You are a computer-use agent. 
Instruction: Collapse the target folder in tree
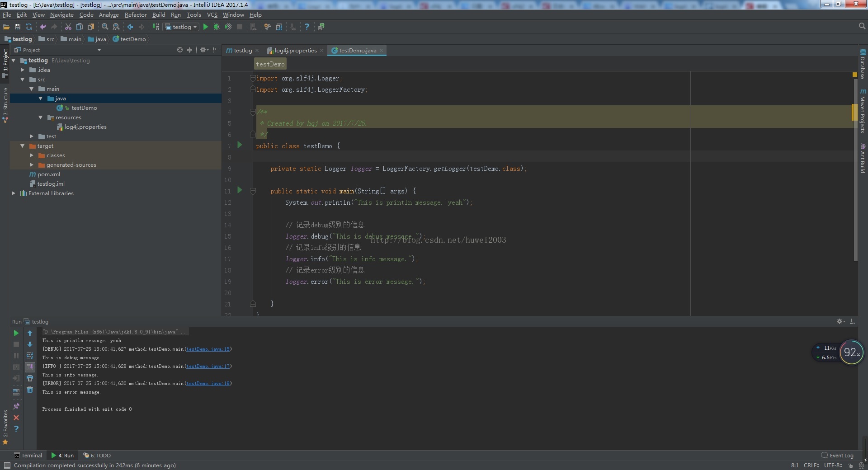(x=23, y=146)
